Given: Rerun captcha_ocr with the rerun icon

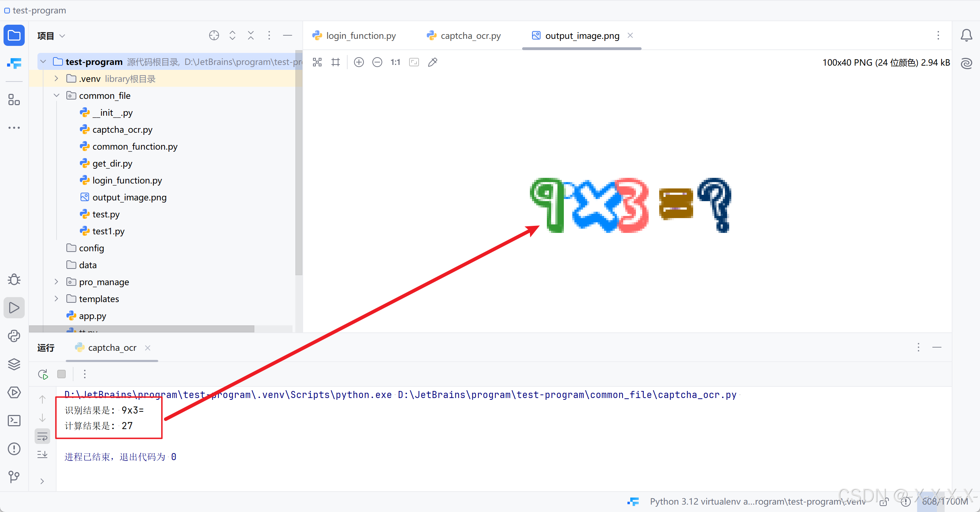Looking at the screenshot, I should click(43, 374).
